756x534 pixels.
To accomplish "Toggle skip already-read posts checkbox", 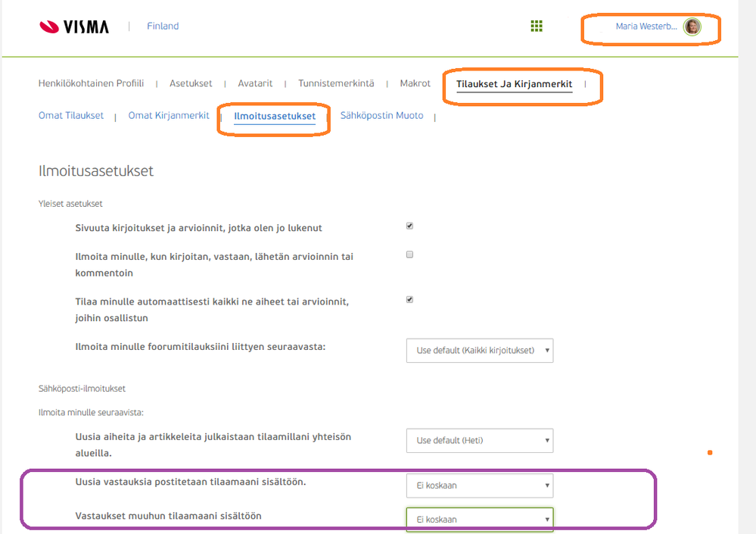I will click(410, 226).
